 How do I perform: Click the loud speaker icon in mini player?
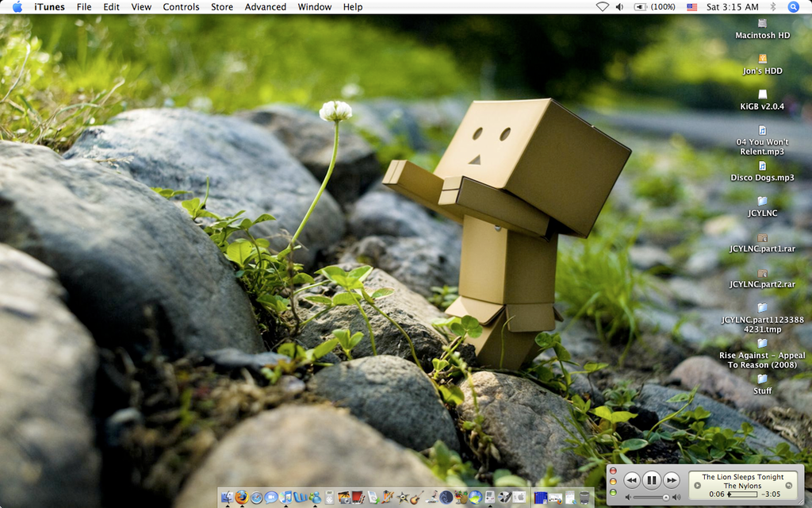pos(676,498)
